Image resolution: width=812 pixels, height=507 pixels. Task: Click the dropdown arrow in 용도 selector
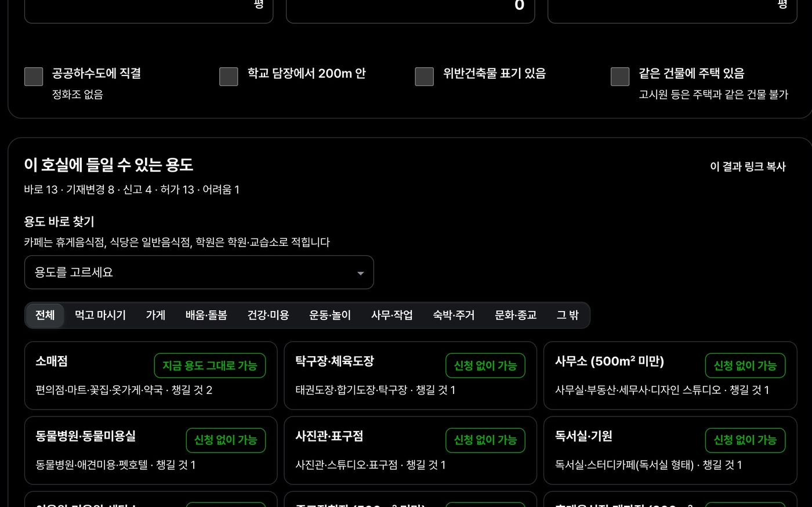coord(360,273)
